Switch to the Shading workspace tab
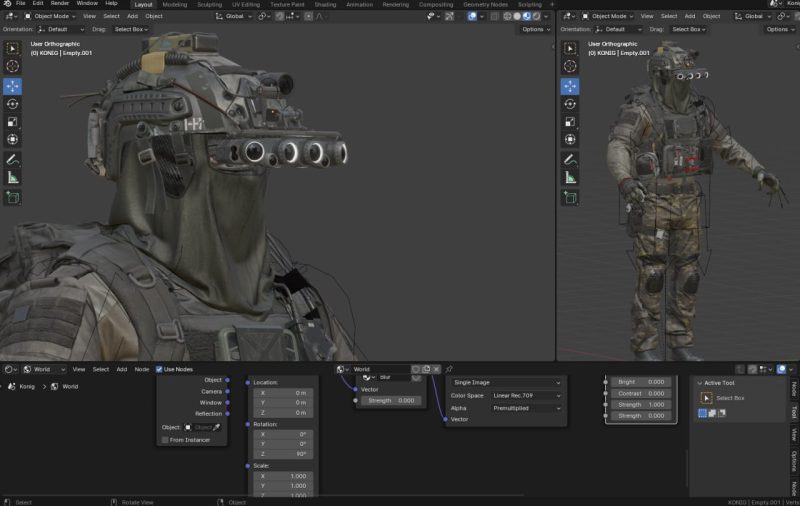 325,4
